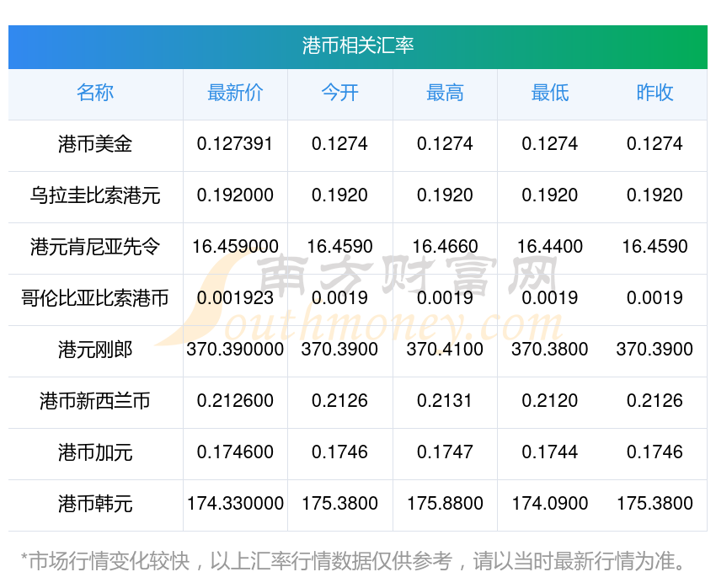Click latest price 0.127391

[x=235, y=144]
